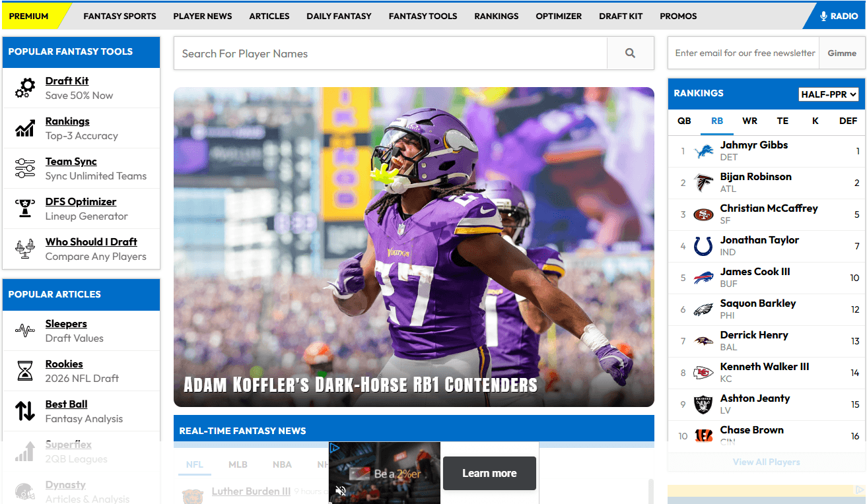Open the Best Ball articles link
Screen dimensions: 867x504
[x=66, y=404]
